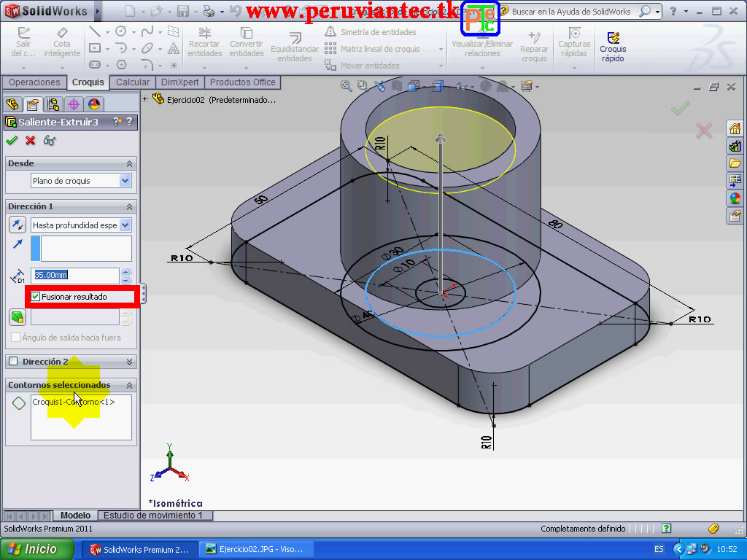Open Matriz lineal de croquis dropdown arrow
Viewport: 747px width, 560px height.
(x=441, y=49)
